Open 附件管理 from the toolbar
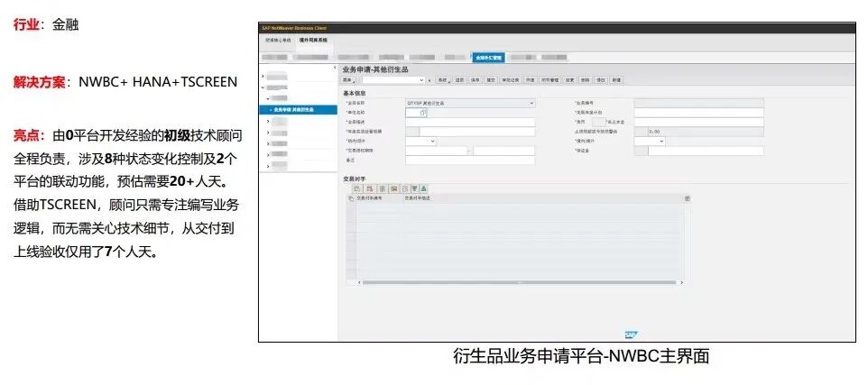This screenshot has height=385, width=868. tap(549, 80)
